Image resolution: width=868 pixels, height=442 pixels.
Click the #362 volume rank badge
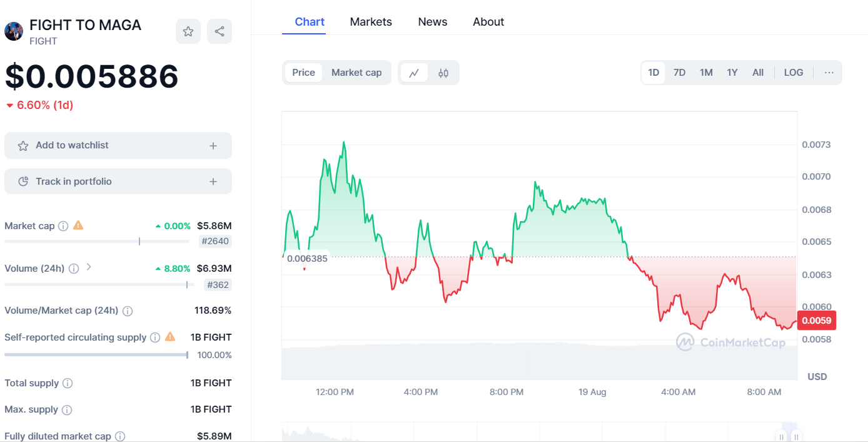click(x=218, y=285)
